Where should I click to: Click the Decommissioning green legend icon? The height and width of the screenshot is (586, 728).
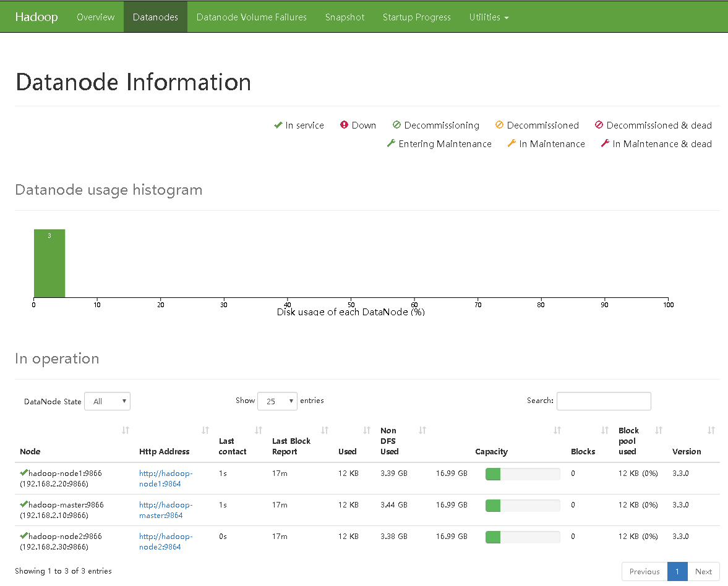396,125
